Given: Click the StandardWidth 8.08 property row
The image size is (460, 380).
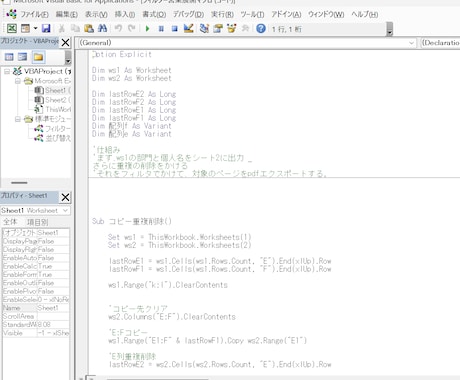Looking at the screenshot, I should tap(36, 324).
